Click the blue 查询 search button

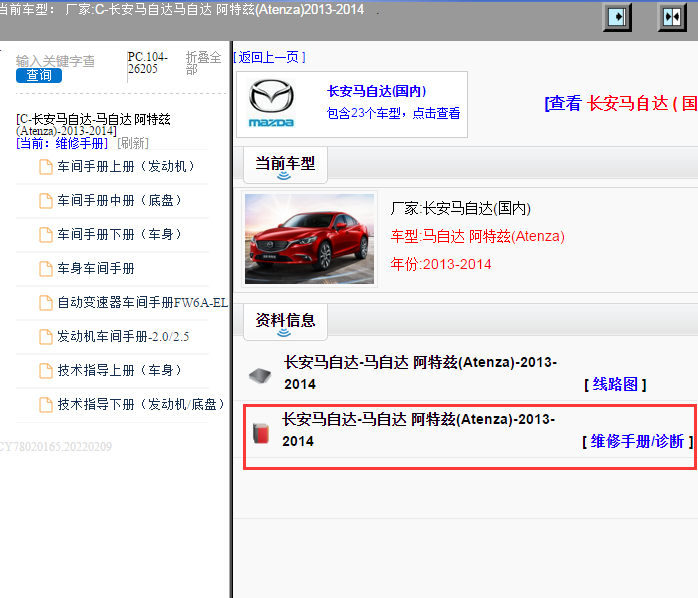39,75
